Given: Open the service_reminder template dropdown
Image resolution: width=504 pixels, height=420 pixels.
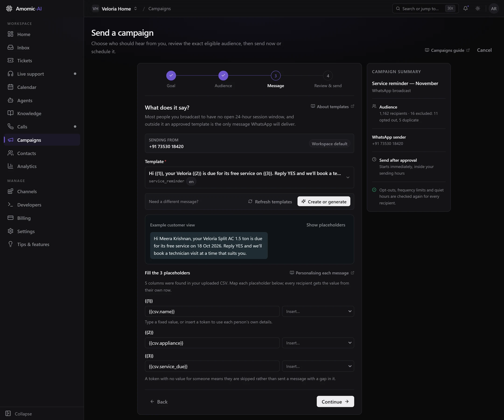Looking at the screenshot, I should [249, 177].
